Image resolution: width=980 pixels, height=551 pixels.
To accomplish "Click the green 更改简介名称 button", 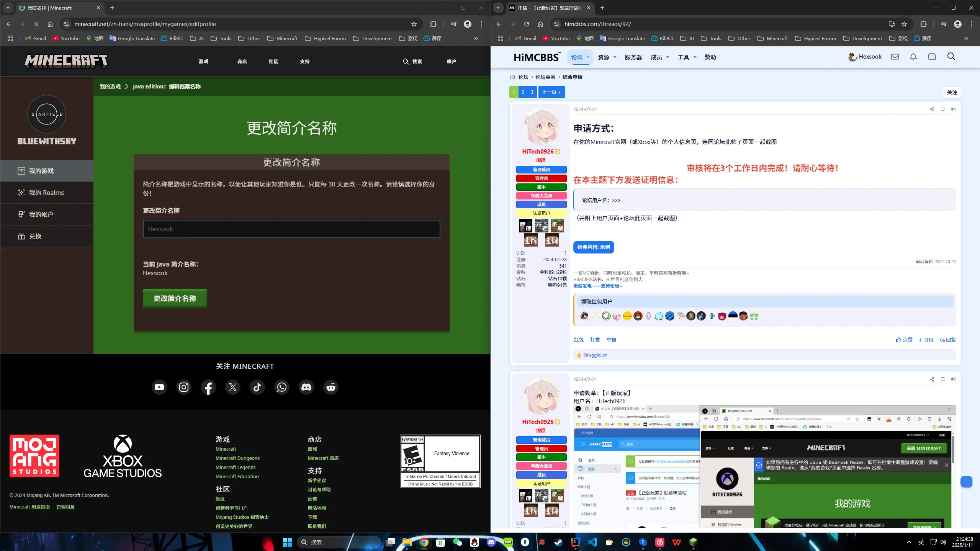I will click(x=175, y=298).
